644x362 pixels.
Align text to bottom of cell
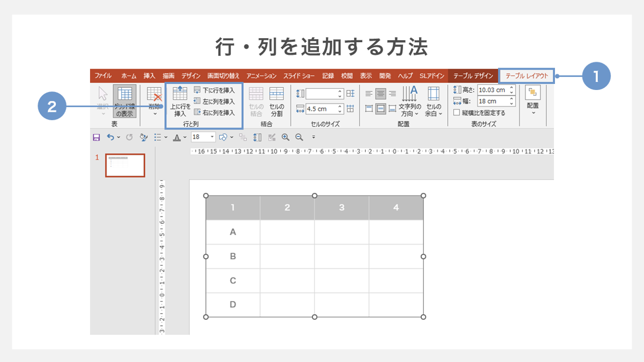[392, 108]
